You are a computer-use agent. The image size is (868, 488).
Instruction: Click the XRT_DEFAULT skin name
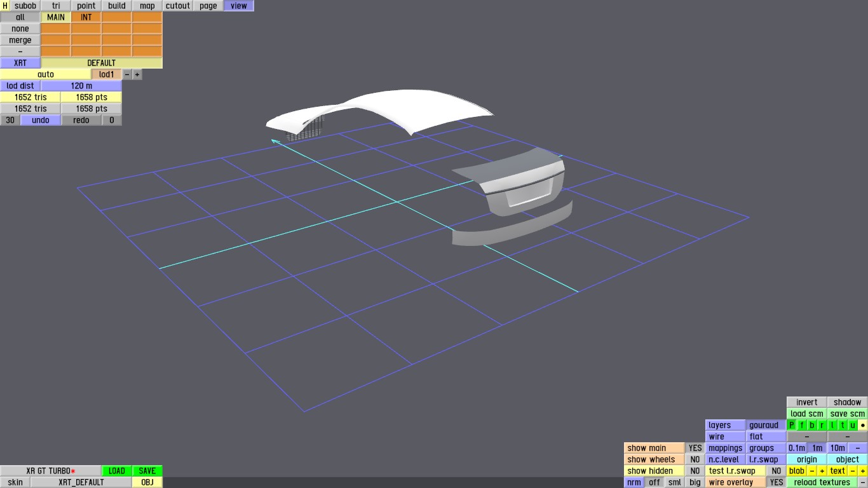81,482
